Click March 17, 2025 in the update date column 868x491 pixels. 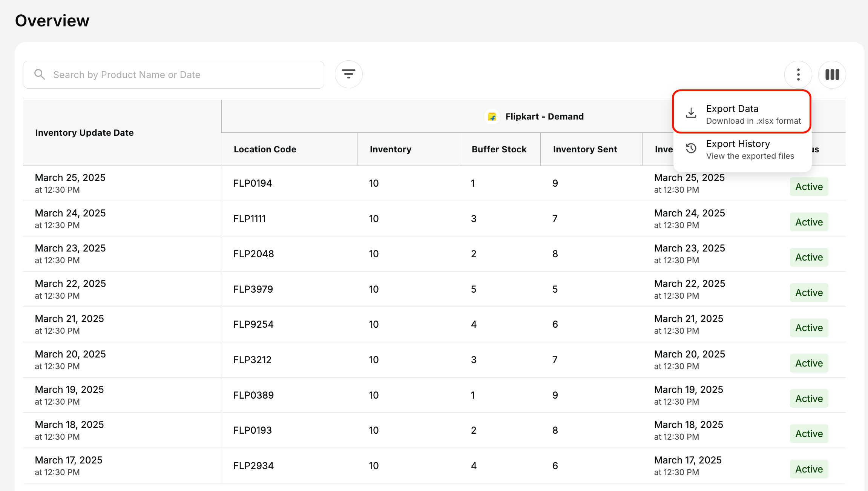[69, 460]
